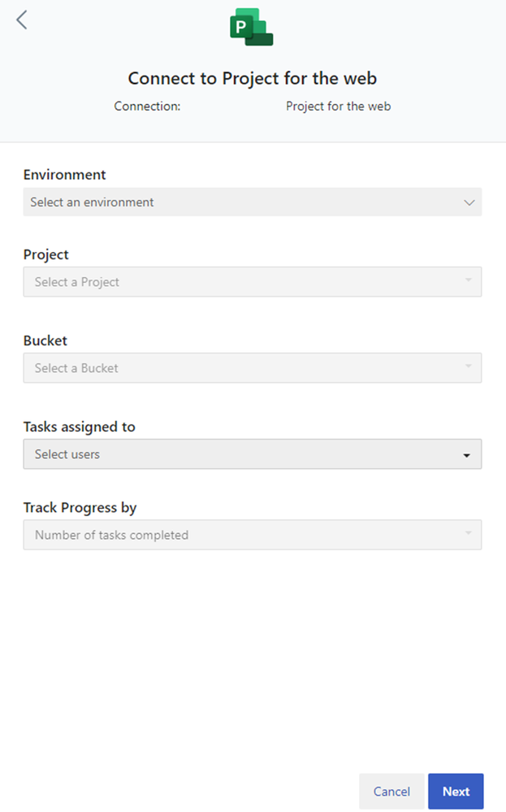The image size is (506, 812).
Task: Open the Select an environment dropdown
Action: [253, 202]
